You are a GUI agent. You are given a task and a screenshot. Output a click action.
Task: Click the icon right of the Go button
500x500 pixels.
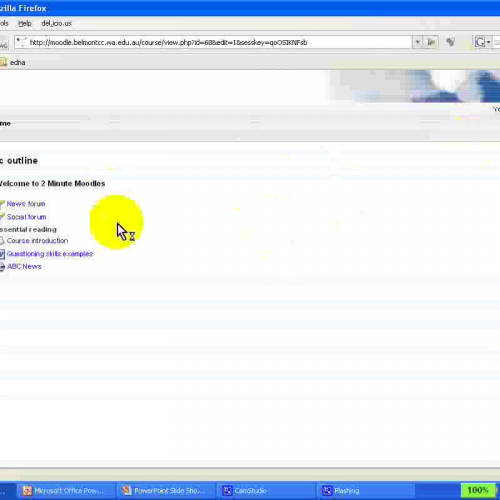pos(451,42)
